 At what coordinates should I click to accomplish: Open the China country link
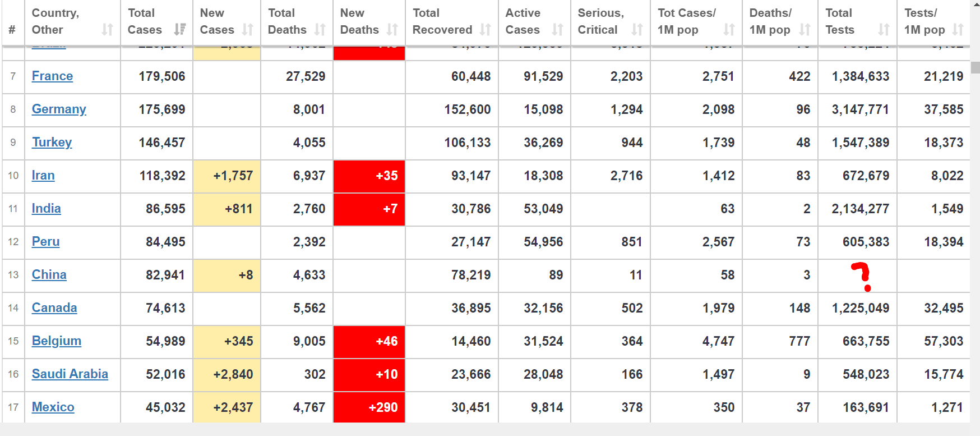pyautogui.click(x=49, y=275)
